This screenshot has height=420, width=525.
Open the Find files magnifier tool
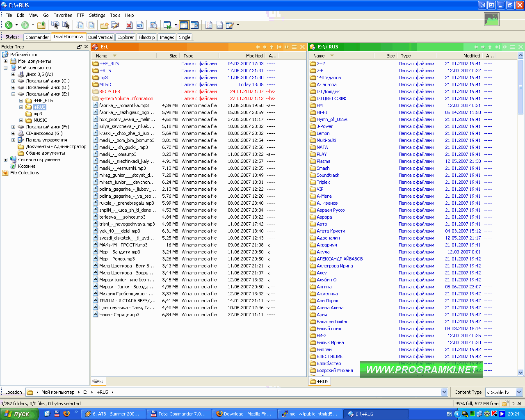pos(153,25)
